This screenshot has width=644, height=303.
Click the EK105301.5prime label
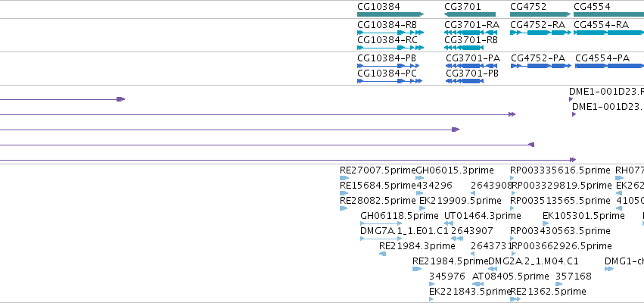point(583,216)
